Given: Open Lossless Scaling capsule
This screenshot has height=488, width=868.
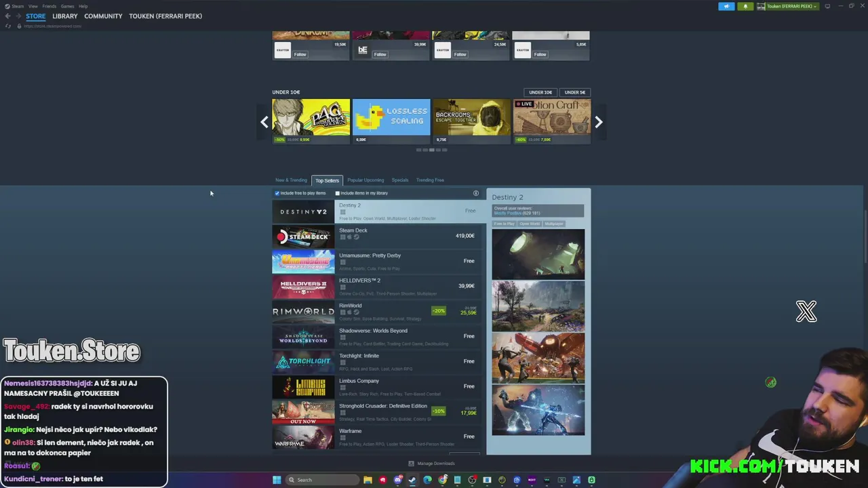Looking at the screenshot, I should pyautogui.click(x=391, y=121).
